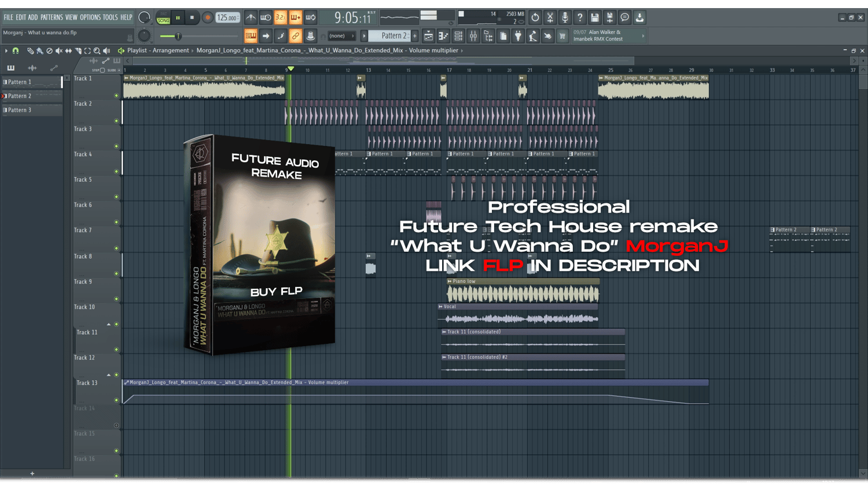This screenshot has width=868, height=488.
Task: Open the FILE menu
Action: pos(9,17)
